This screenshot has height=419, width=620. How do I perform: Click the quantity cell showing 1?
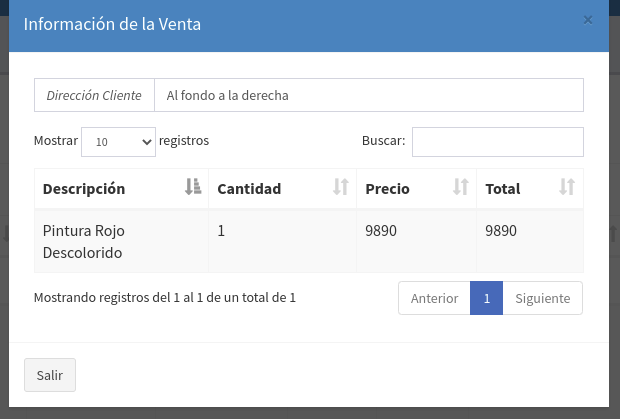[221, 230]
